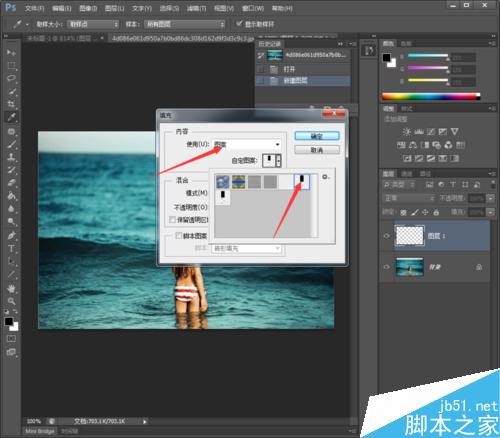The image size is (500, 438).
Task: Select the Hand tool
Action: pyautogui.click(x=11, y=288)
